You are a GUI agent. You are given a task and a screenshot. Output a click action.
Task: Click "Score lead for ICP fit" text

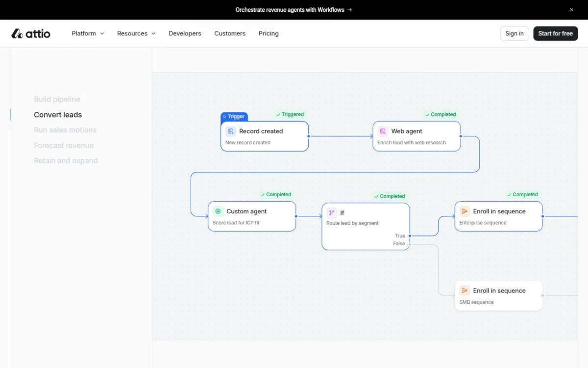point(236,223)
